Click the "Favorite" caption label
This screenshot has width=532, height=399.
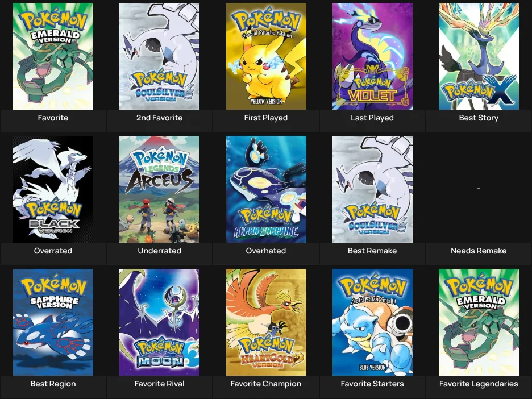click(53, 118)
